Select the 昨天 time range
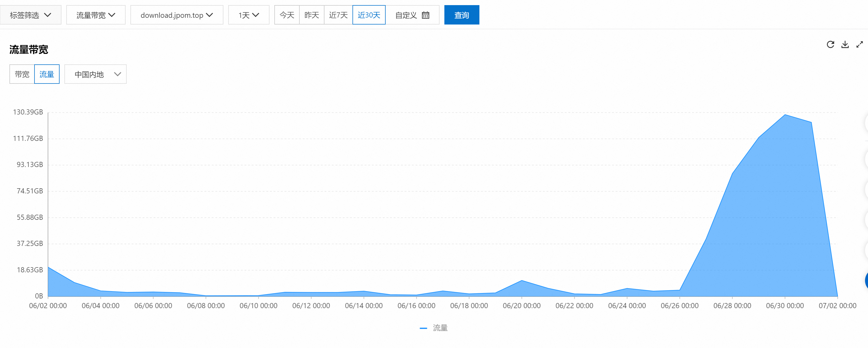The height and width of the screenshot is (348, 868). pyautogui.click(x=312, y=15)
